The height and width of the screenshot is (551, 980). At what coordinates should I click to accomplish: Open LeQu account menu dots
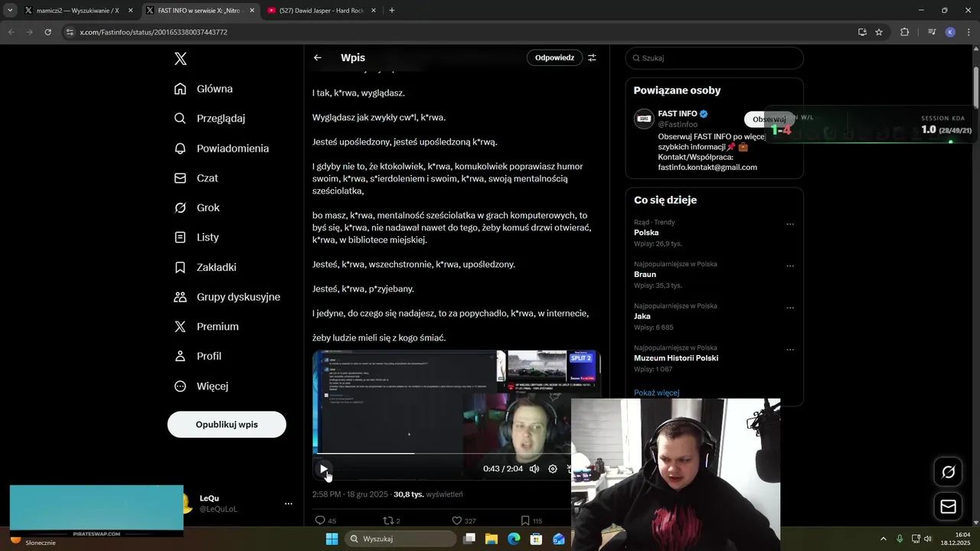tap(289, 504)
